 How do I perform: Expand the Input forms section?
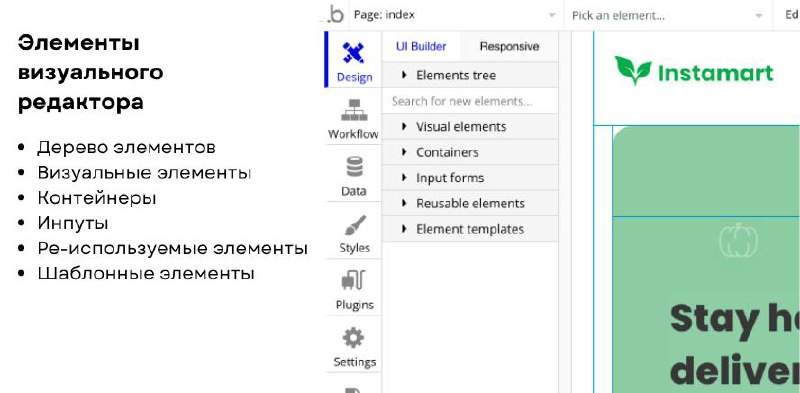470,178
